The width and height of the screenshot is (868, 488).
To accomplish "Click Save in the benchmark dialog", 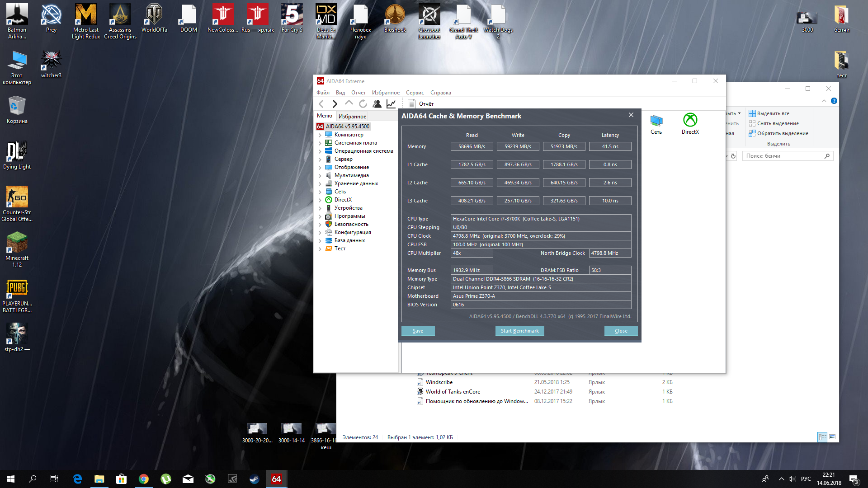I will 418,331.
